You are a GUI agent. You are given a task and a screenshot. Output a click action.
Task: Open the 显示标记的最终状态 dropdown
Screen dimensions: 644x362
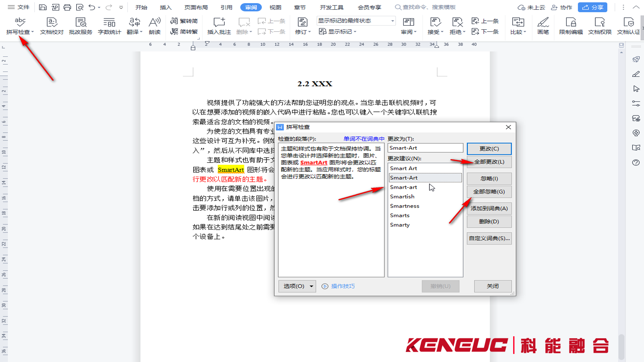coord(356,21)
